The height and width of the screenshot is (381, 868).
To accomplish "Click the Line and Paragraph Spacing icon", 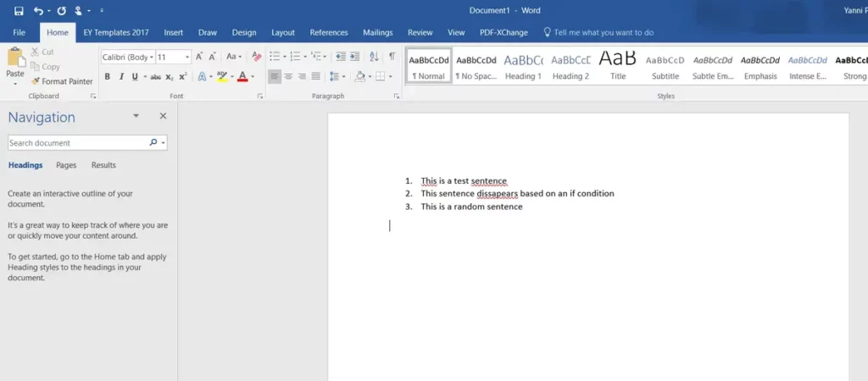I will [334, 77].
